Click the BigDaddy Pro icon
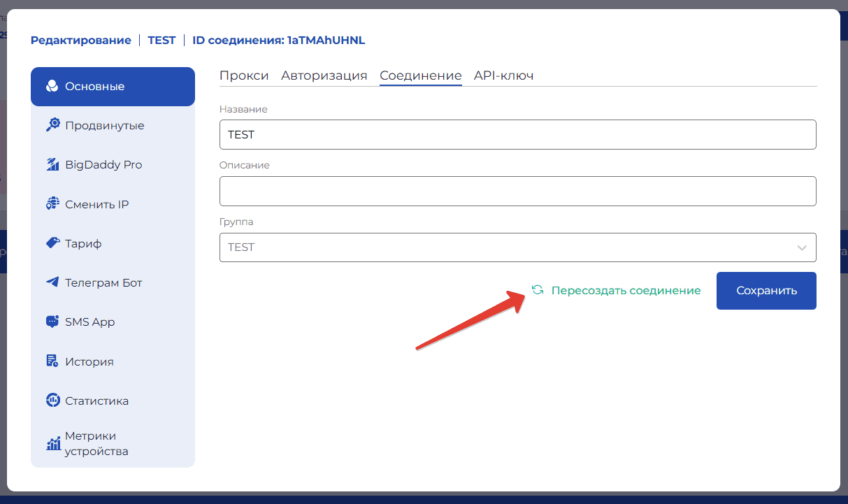Screen dimensions: 848x504 [x=52, y=165]
